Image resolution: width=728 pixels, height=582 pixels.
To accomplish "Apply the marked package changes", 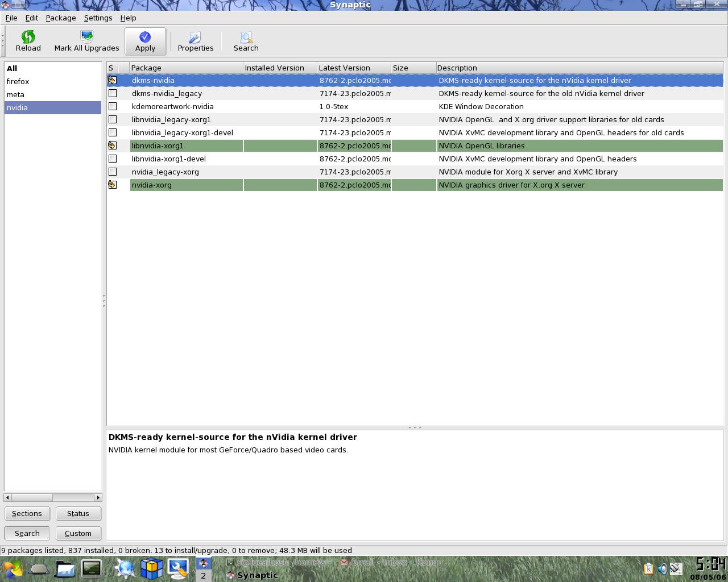I will tap(145, 41).
